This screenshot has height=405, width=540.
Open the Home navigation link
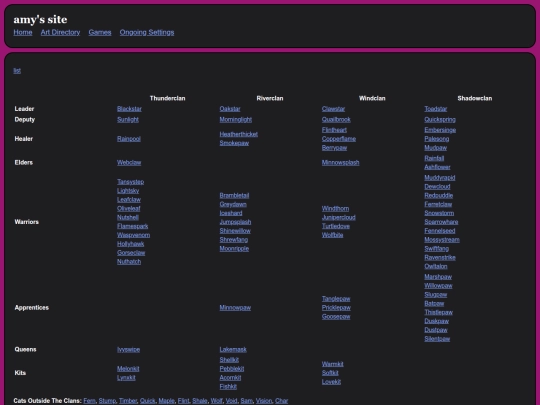[x=23, y=32]
